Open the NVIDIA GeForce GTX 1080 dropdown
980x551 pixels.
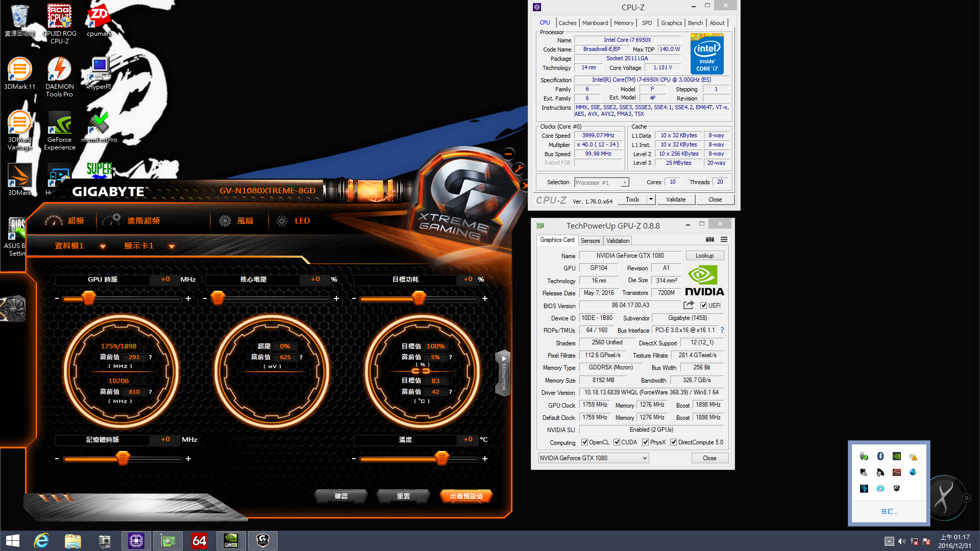(x=594, y=458)
